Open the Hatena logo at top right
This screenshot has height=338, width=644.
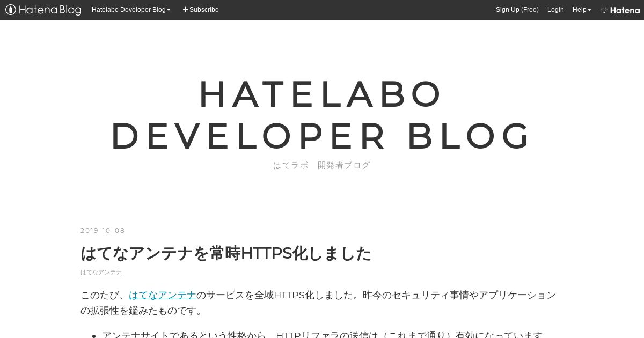click(x=620, y=10)
